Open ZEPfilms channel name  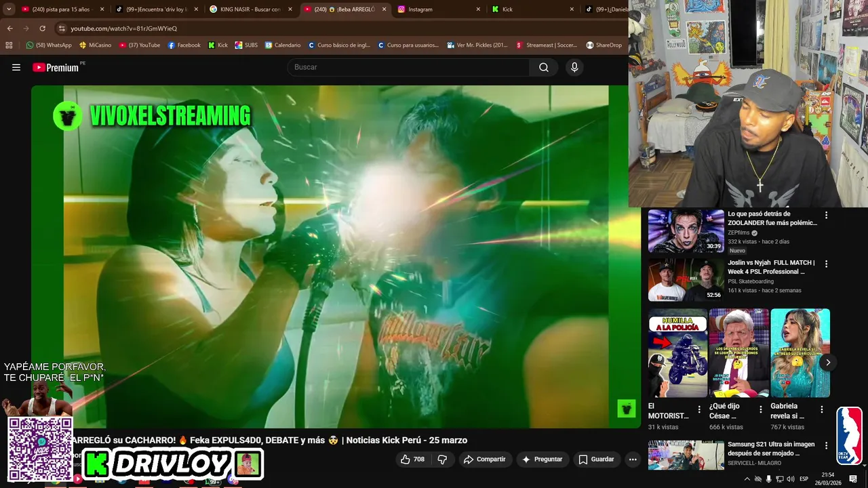(x=738, y=232)
